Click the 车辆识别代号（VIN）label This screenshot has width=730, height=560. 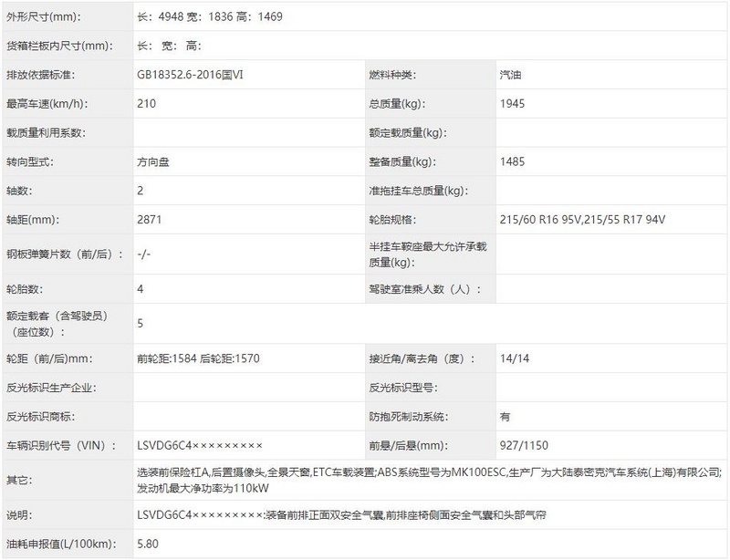[x=61, y=445]
